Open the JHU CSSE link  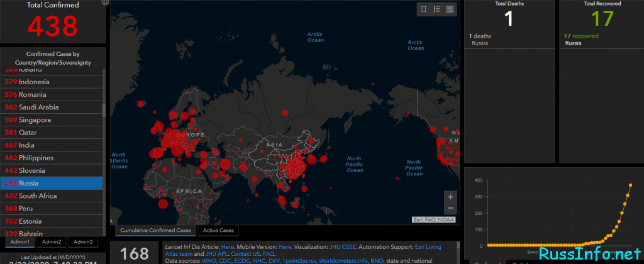[x=341, y=247]
